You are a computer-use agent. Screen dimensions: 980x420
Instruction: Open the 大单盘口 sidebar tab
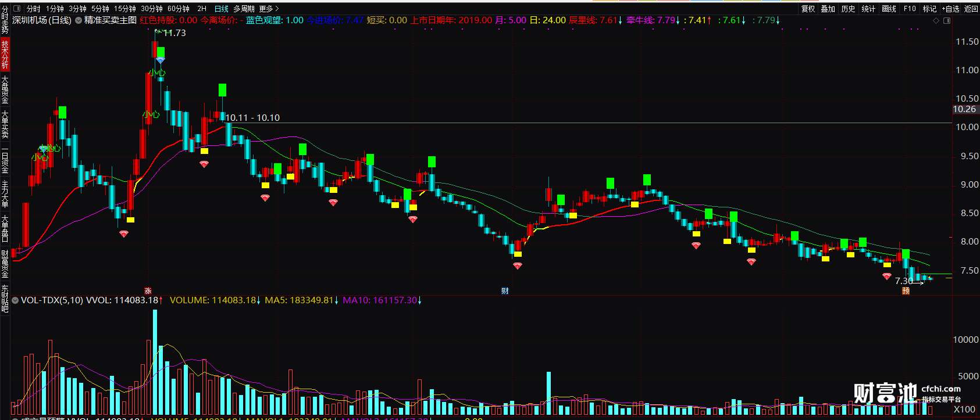pyautogui.click(x=5, y=229)
